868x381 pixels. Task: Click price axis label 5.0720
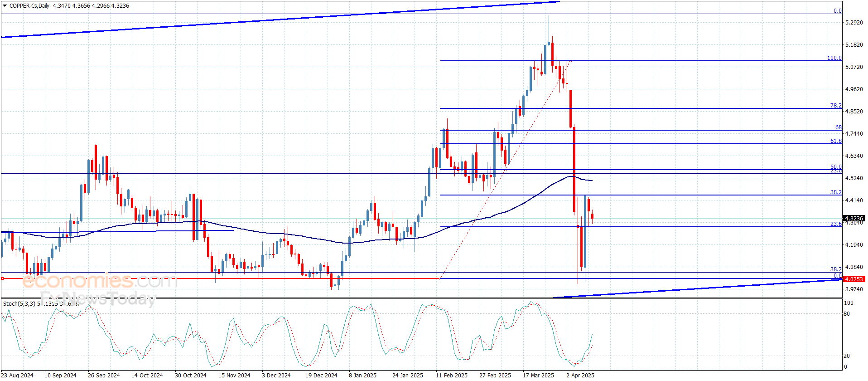854,67
